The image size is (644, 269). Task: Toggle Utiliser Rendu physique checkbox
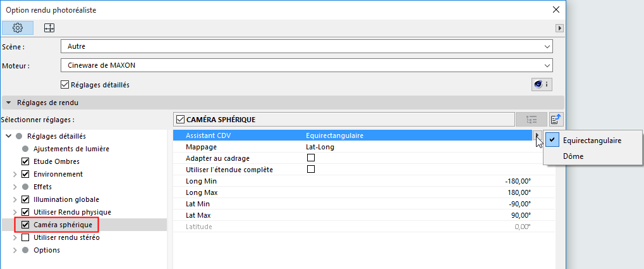25,212
